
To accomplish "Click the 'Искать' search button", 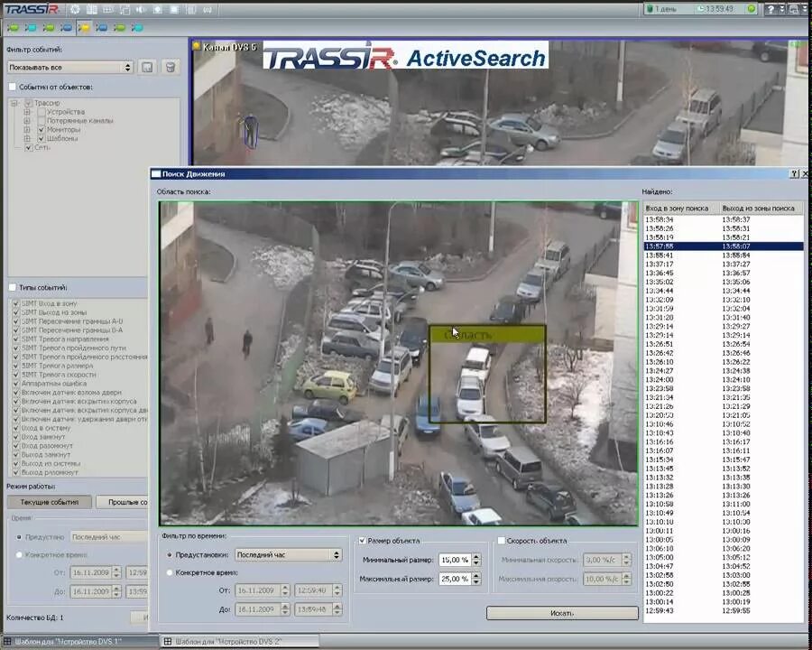I will pyautogui.click(x=562, y=613).
